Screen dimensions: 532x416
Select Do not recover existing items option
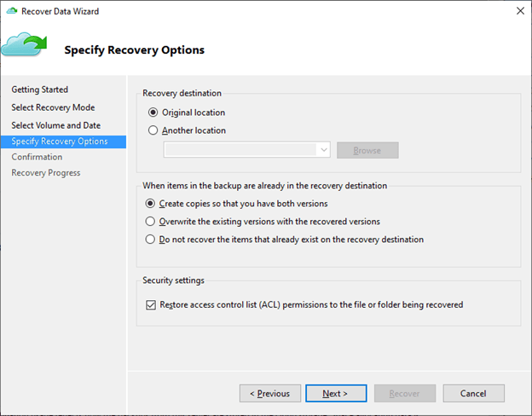[151, 240]
